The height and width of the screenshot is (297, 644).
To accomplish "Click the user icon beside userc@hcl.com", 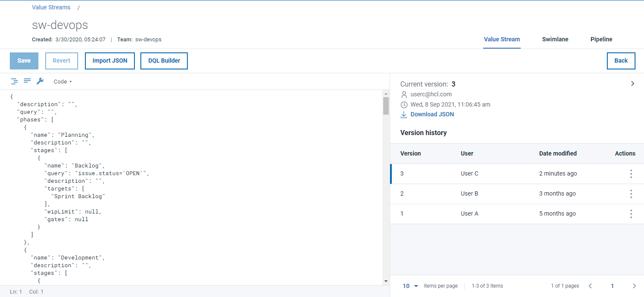I will tap(404, 94).
